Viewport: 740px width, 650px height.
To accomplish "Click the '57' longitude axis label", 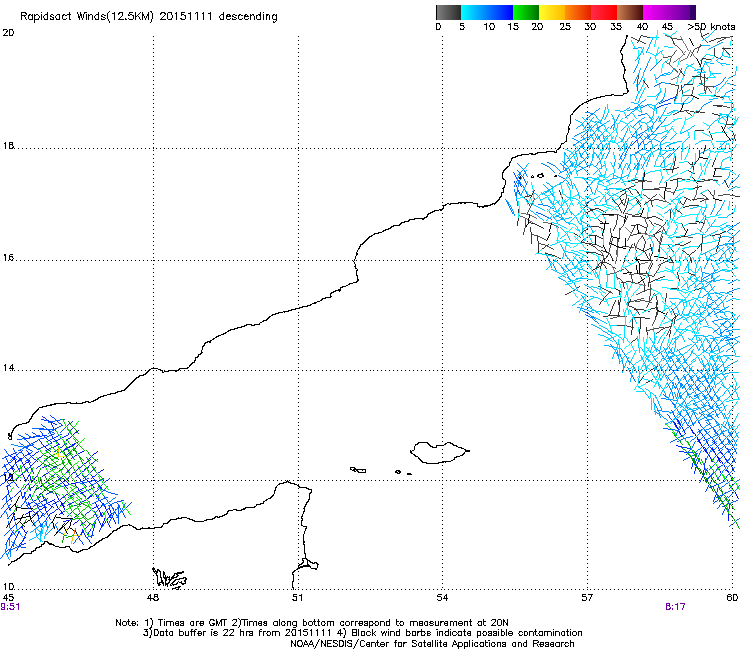I will tap(587, 598).
